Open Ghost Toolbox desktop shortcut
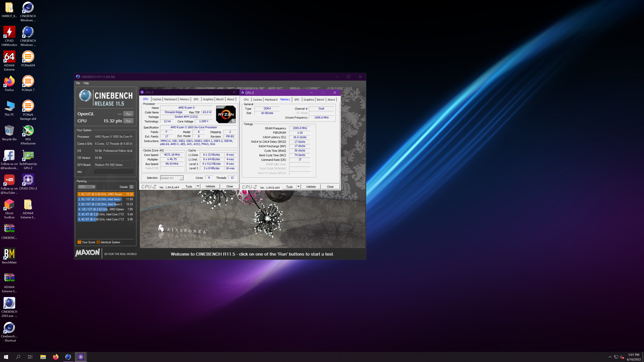Viewport: 644px width, 362px height. pyautogui.click(x=9, y=209)
